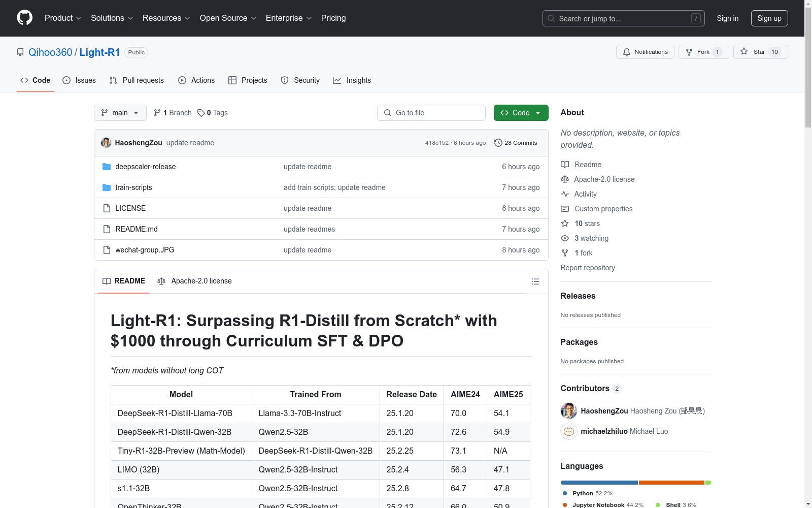The width and height of the screenshot is (812, 508).
Task: Switch to the Insights tab
Action: click(352, 80)
